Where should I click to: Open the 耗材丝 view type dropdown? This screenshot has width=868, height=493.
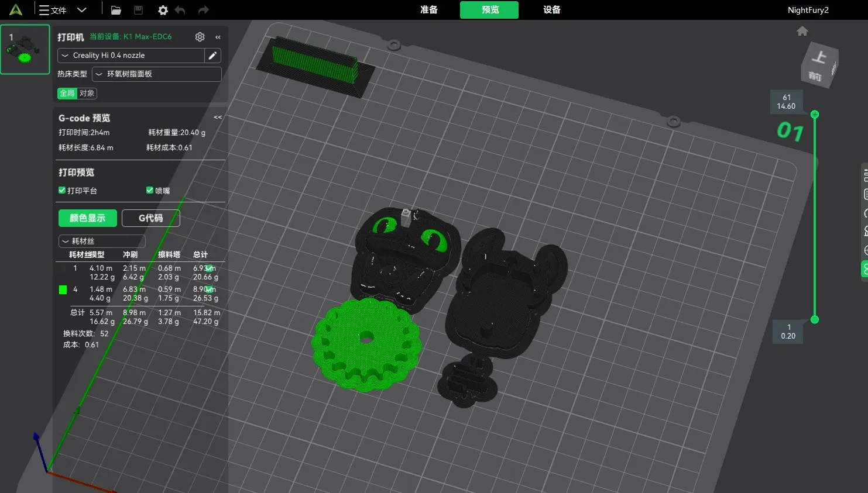tap(102, 241)
